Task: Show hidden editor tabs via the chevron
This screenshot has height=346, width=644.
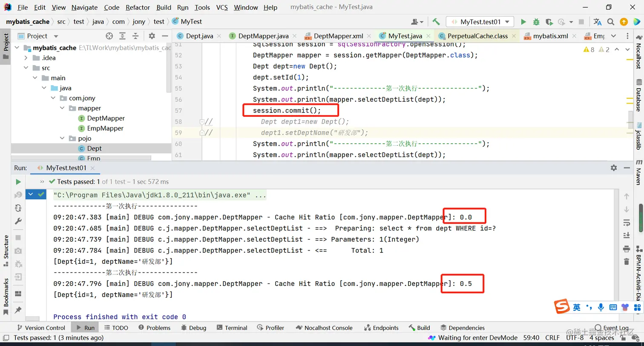Action: pyautogui.click(x=613, y=36)
